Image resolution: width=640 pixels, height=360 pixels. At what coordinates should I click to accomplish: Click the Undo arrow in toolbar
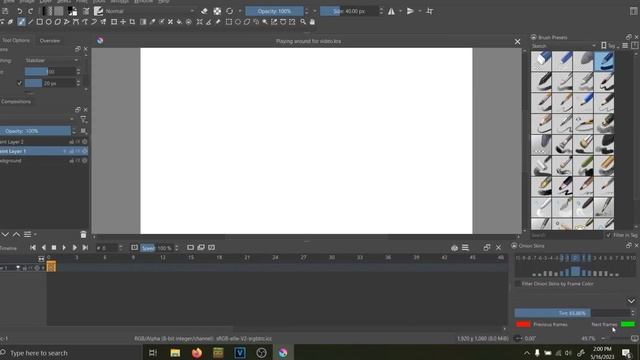click(19, 11)
